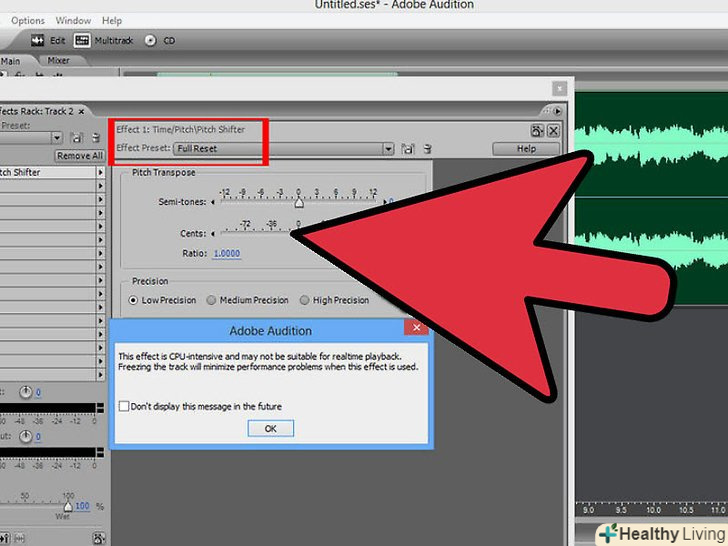Click the dimmed icon at rack bottom
The width and height of the screenshot is (728, 546).
pyautogui.click(x=20, y=539)
